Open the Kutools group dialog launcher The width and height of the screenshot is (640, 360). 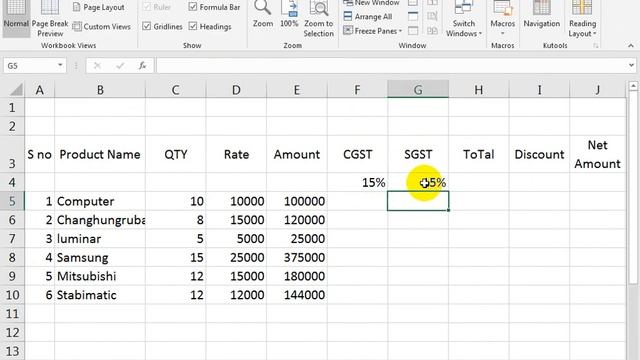(596, 46)
